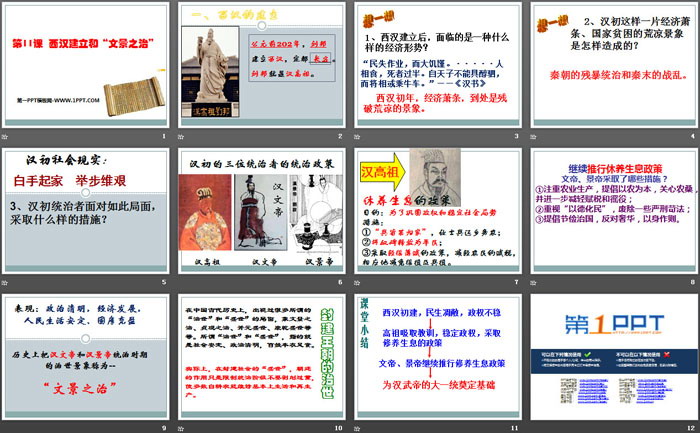Screen dimensions: 700x433
Task: Click slide number 12 label
Action: [x=691, y=428]
